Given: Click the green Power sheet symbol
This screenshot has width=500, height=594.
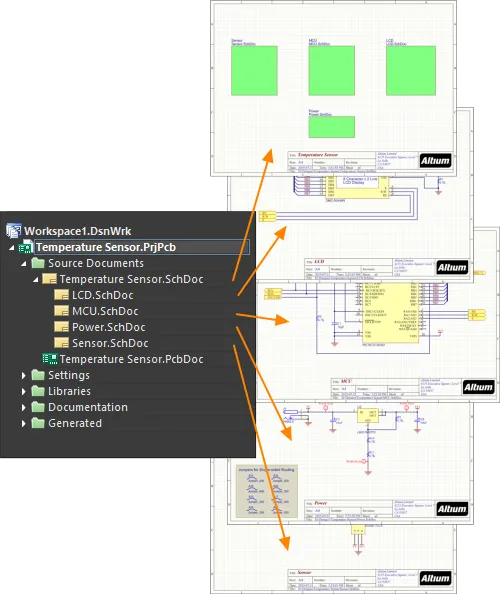Looking at the screenshot, I should coord(331,127).
